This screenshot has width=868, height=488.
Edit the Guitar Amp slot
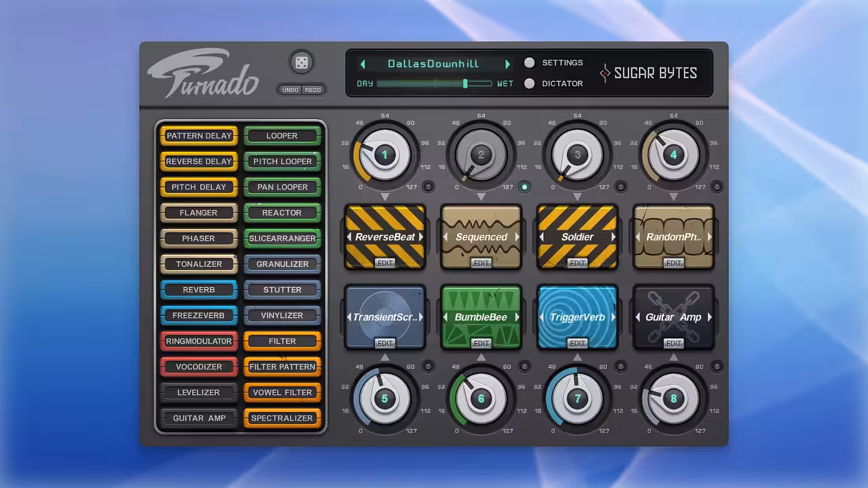coord(673,343)
